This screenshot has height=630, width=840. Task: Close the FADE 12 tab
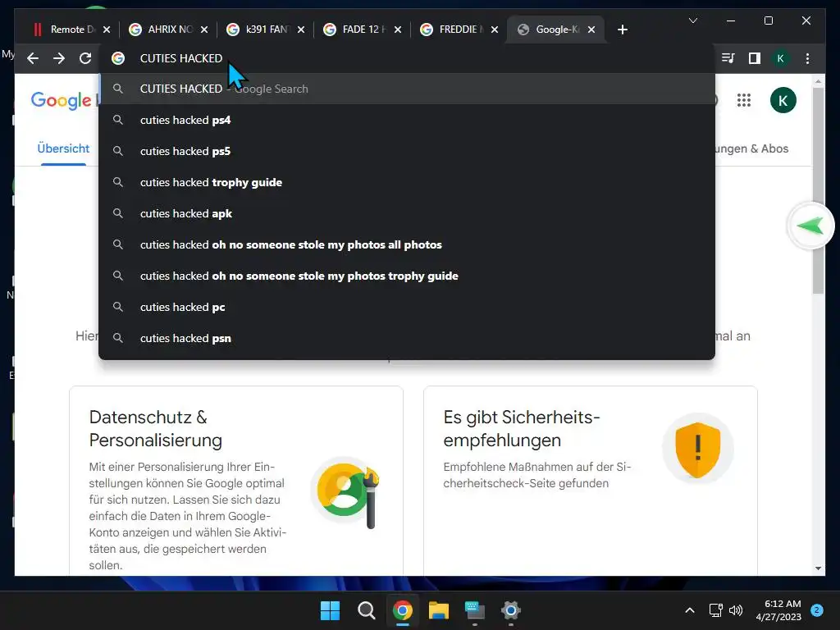pos(398,30)
